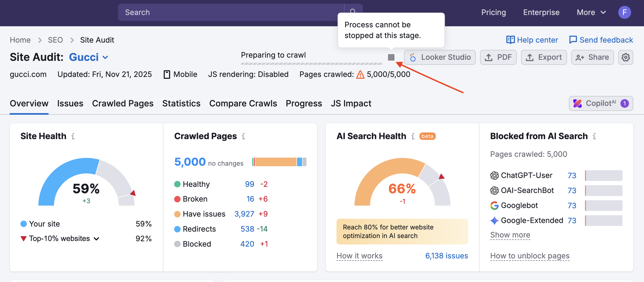This screenshot has width=644, height=282.
Task: Open the Help center
Action: pyautogui.click(x=532, y=40)
